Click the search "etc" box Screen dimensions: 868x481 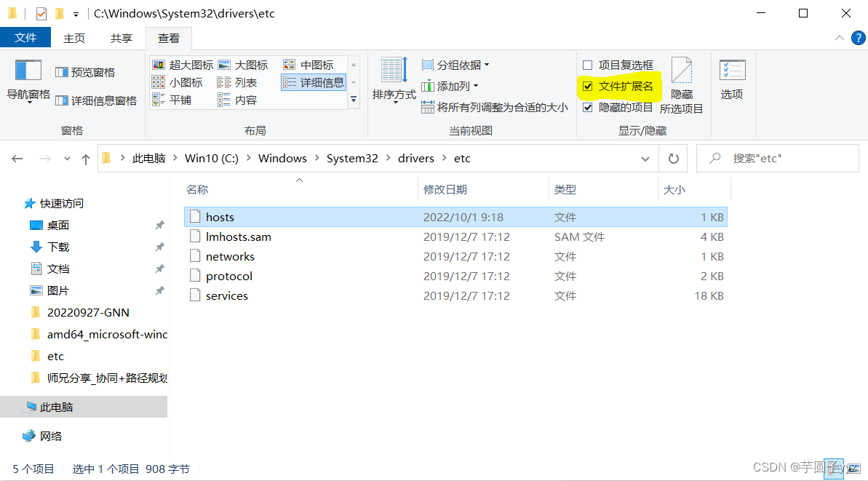coord(777,159)
